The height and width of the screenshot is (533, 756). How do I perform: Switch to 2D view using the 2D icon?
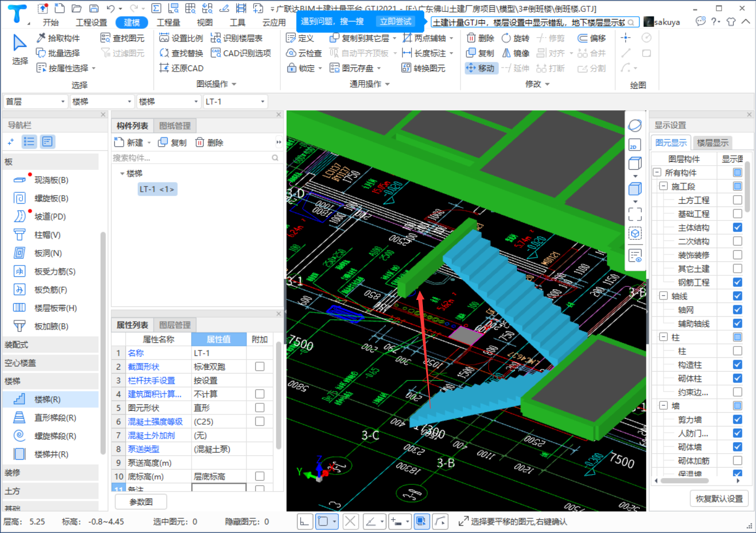635,145
